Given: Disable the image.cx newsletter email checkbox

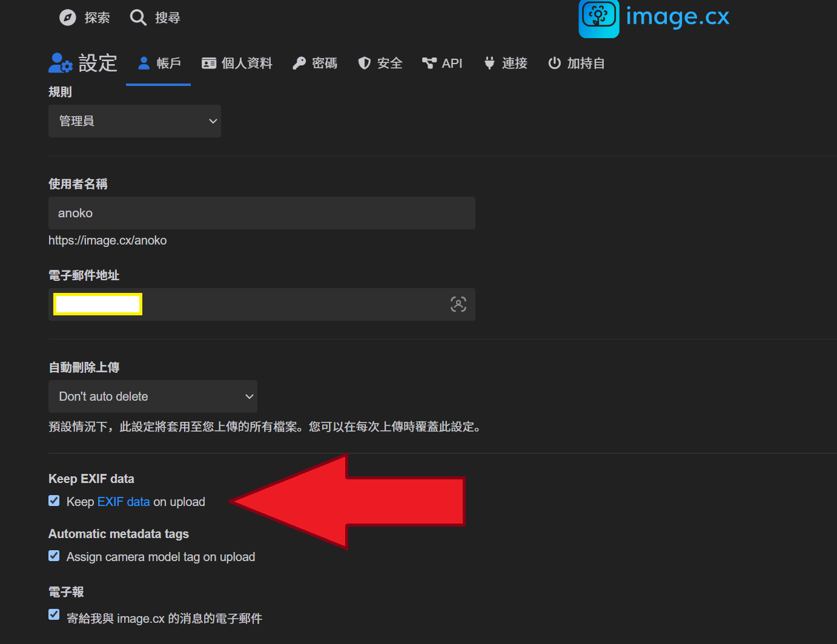Looking at the screenshot, I should tap(54, 615).
